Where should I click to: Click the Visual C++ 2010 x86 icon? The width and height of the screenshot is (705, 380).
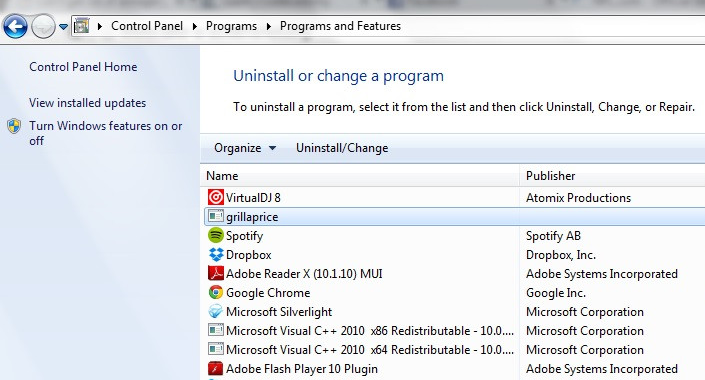[x=216, y=330]
